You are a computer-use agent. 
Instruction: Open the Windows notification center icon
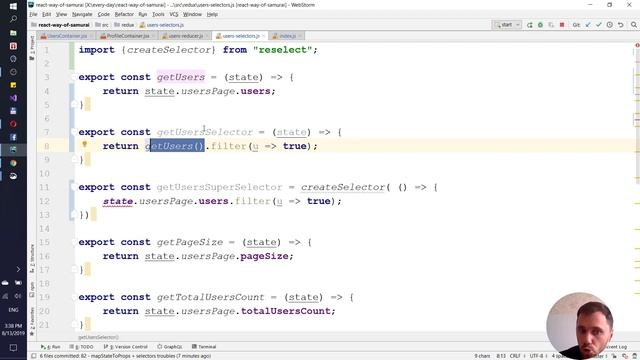(13, 348)
